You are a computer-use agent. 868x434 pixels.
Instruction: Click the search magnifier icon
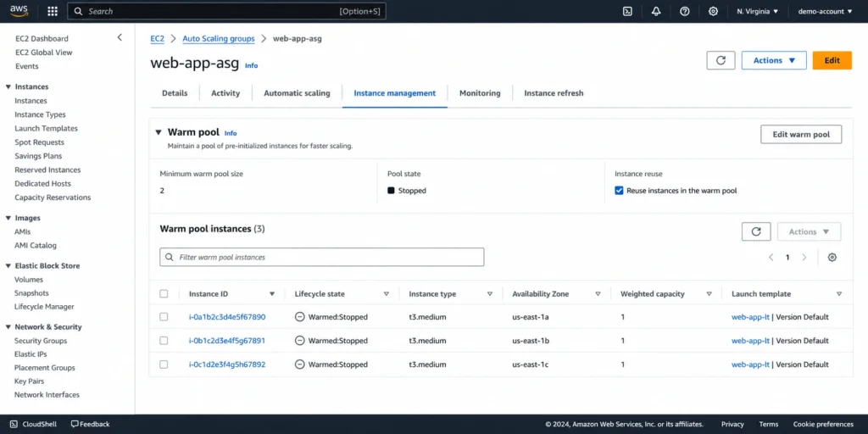[79, 11]
